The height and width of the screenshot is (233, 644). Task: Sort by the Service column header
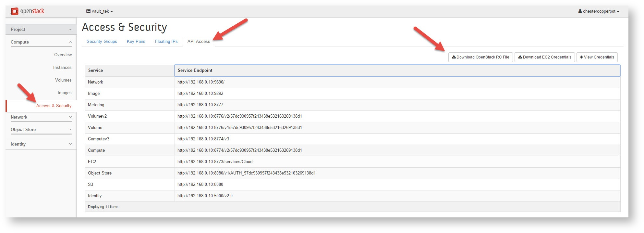[130, 71]
